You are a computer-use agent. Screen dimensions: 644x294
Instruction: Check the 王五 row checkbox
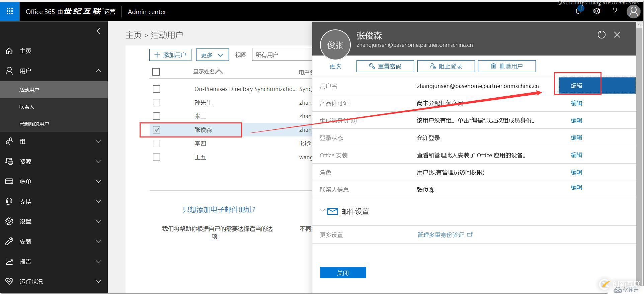[156, 157]
